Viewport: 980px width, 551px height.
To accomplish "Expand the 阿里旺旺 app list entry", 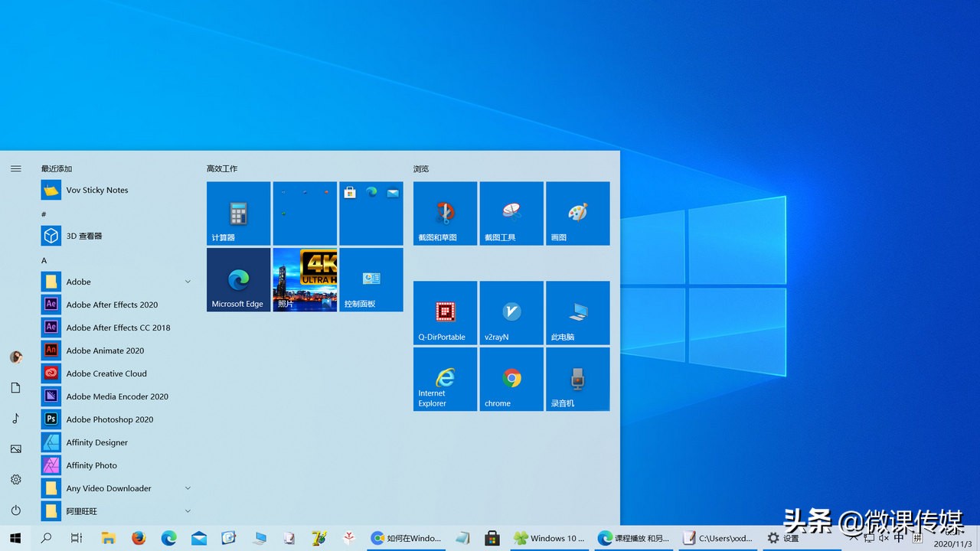I will [x=188, y=510].
